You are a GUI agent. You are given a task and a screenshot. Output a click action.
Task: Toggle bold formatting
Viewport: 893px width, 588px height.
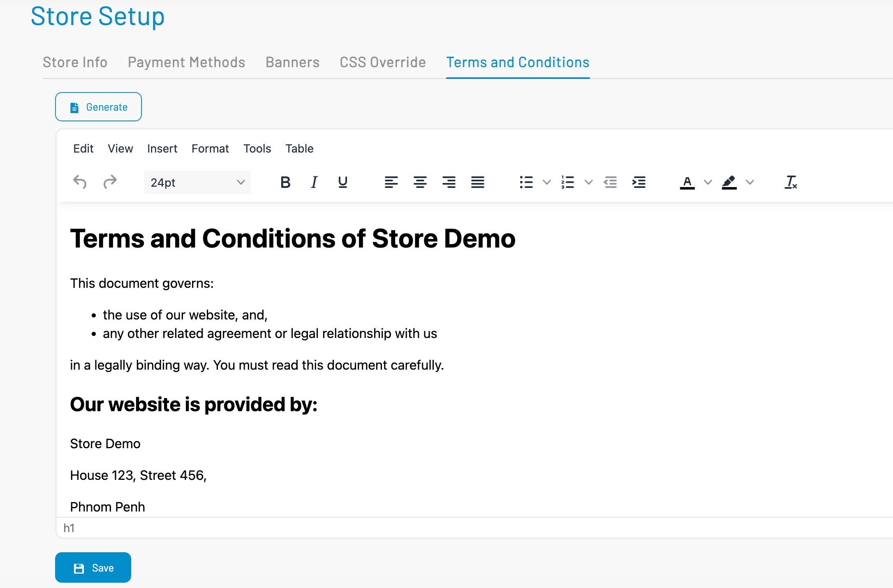(x=285, y=182)
